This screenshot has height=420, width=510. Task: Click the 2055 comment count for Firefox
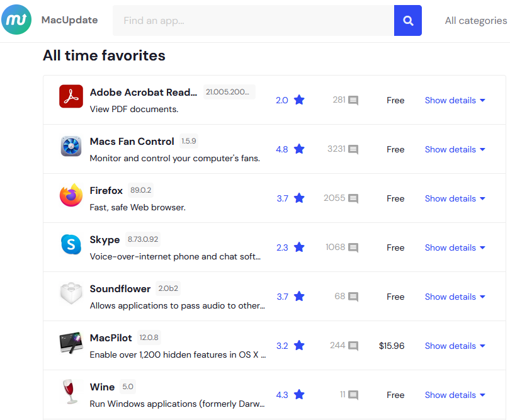pos(334,198)
